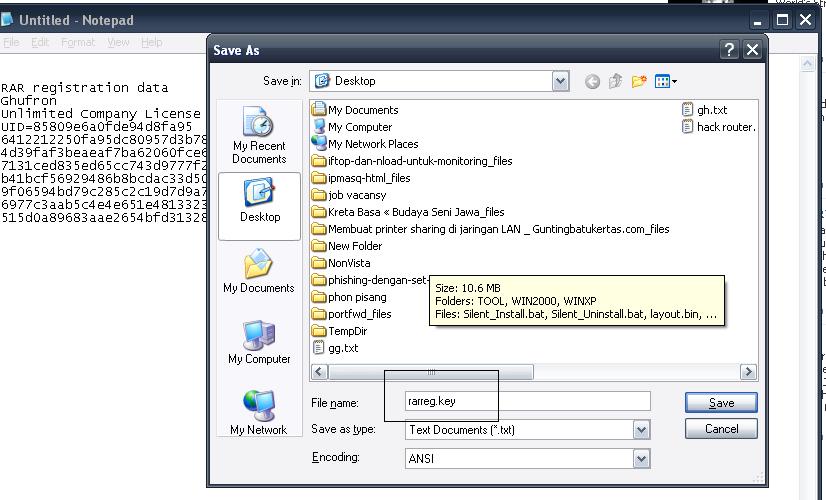826x500 pixels.
Task: Close the Save As dialog
Action: 752,50
